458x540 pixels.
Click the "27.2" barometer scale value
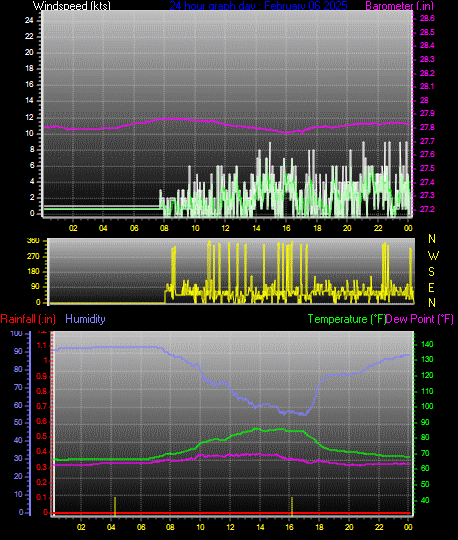tap(427, 209)
